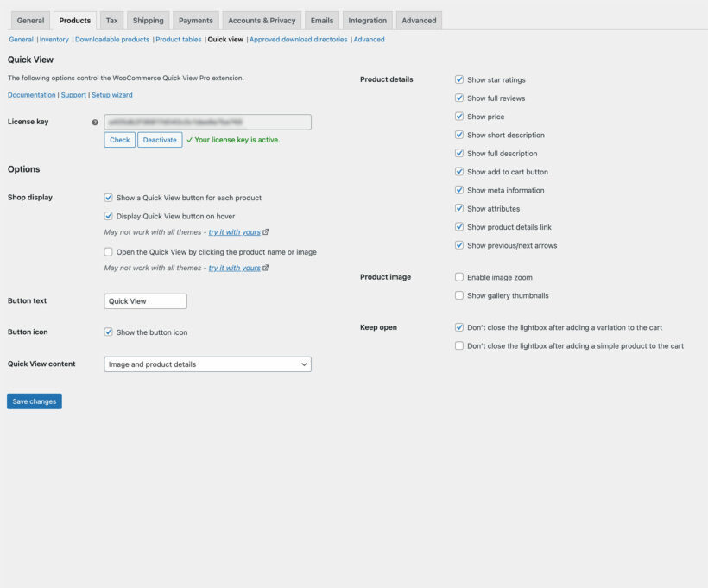Click the external link icon after first 'try it with yours'
The height and width of the screenshot is (588, 708).
264,231
